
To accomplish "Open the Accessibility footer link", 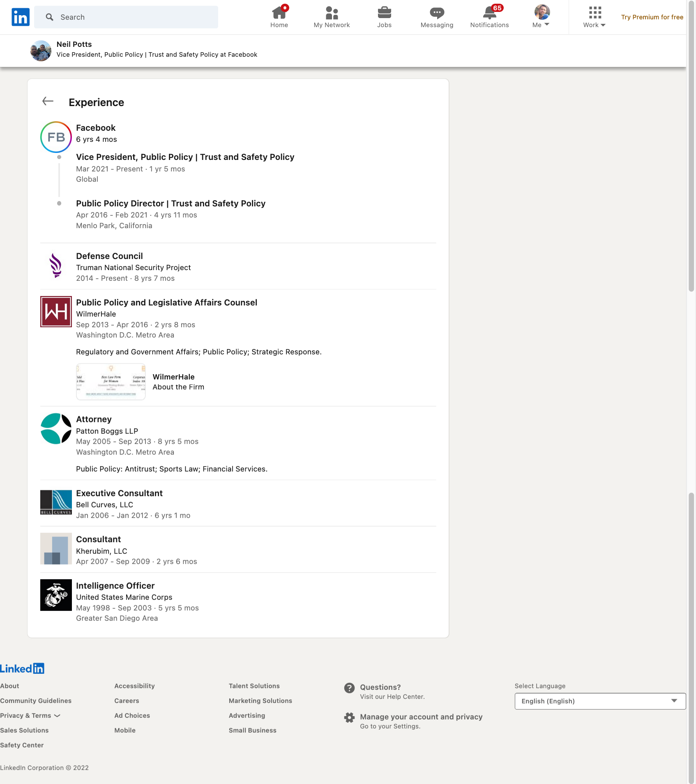I will click(134, 686).
